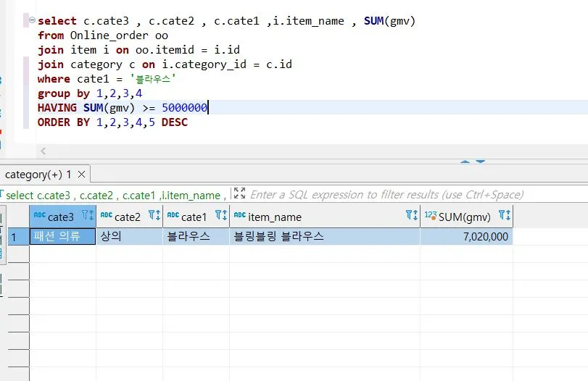Place cursor on ORDER BY line
Image resolution: width=588 pixels, height=381 pixels.
[x=112, y=122]
